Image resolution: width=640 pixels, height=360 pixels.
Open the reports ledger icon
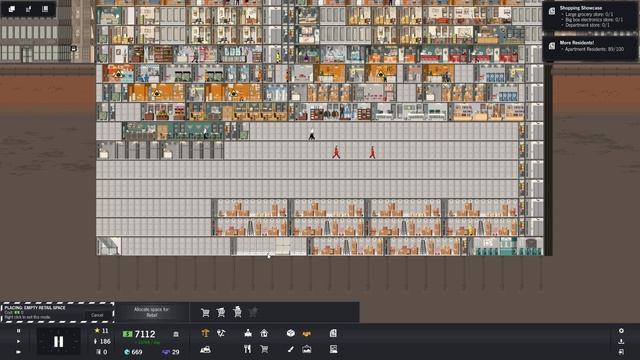[333, 349]
